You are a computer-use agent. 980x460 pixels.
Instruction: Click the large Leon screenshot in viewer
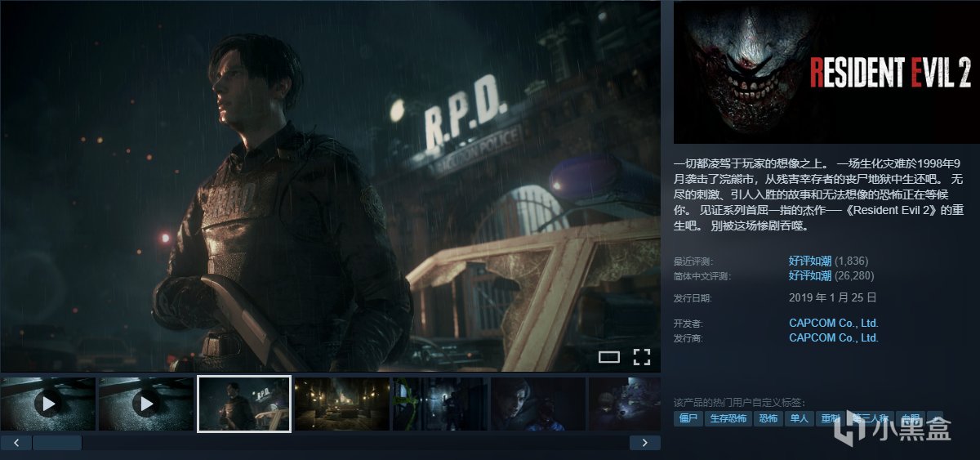330,185
